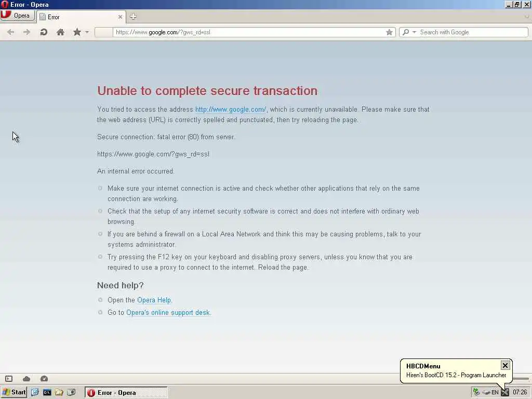Image resolution: width=532 pixels, height=399 pixels.
Task: Launch the first quick launch icon beside Start
Action: (35, 393)
